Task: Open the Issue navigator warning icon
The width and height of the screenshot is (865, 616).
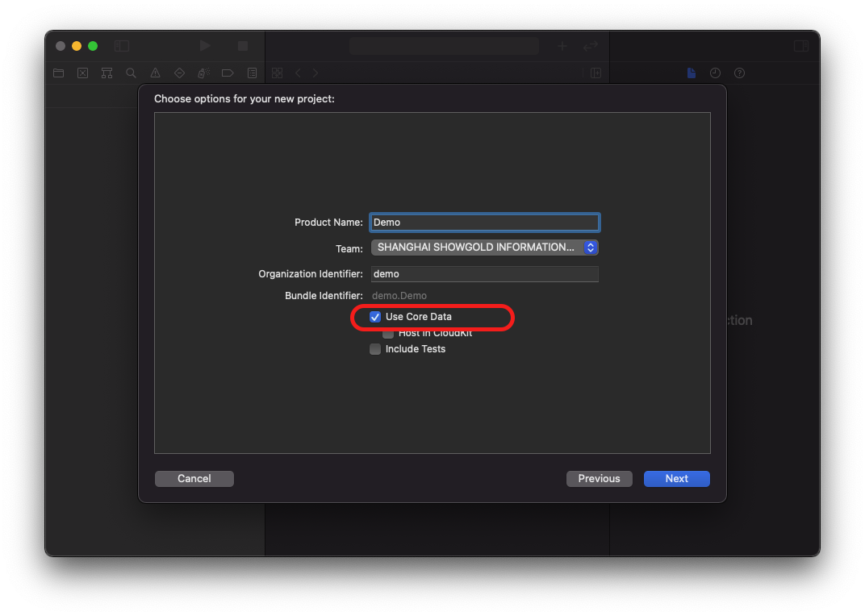Action: [155, 73]
